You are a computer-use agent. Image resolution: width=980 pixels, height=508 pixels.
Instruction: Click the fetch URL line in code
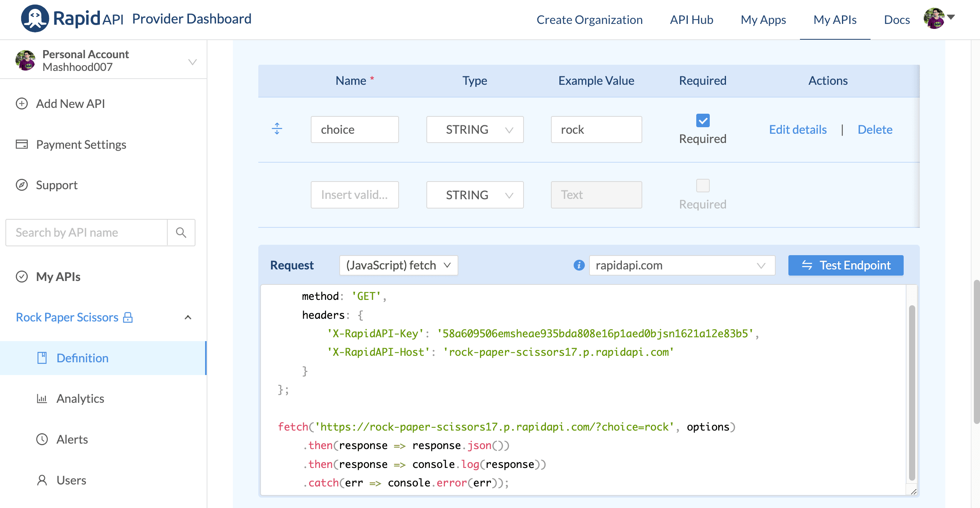pos(506,427)
